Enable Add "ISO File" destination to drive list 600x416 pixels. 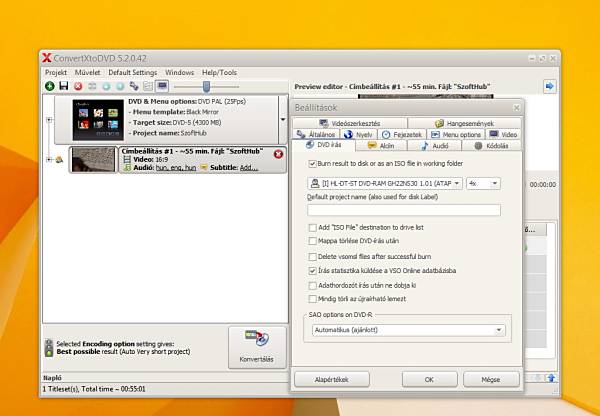[312, 228]
